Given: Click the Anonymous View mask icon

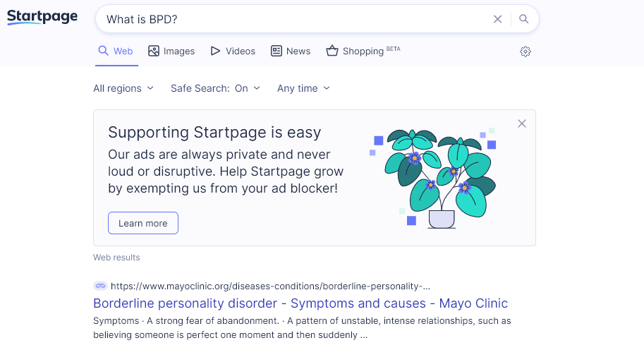Looking at the screenshot, I should (100, 286).
